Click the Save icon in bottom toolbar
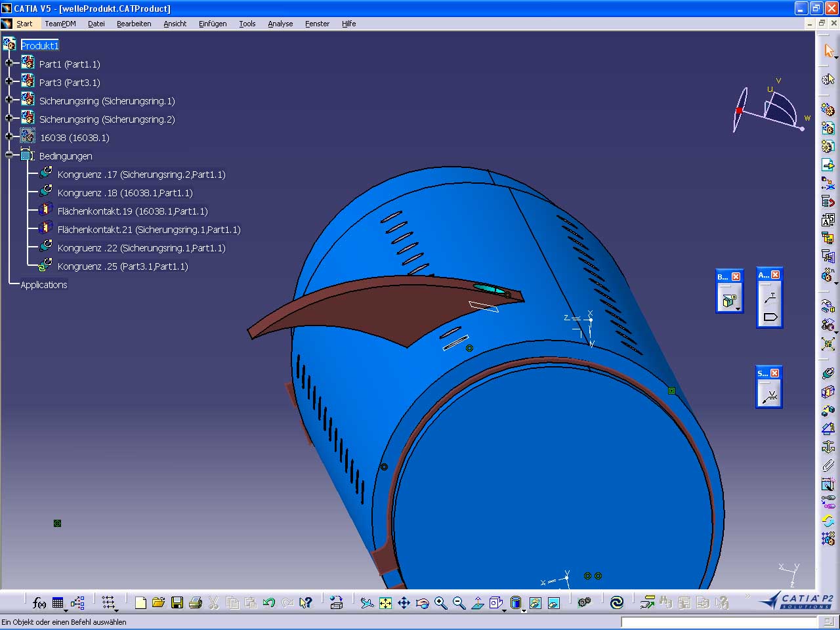The width and height of the screenshot is (840, 630). (177, 602)
